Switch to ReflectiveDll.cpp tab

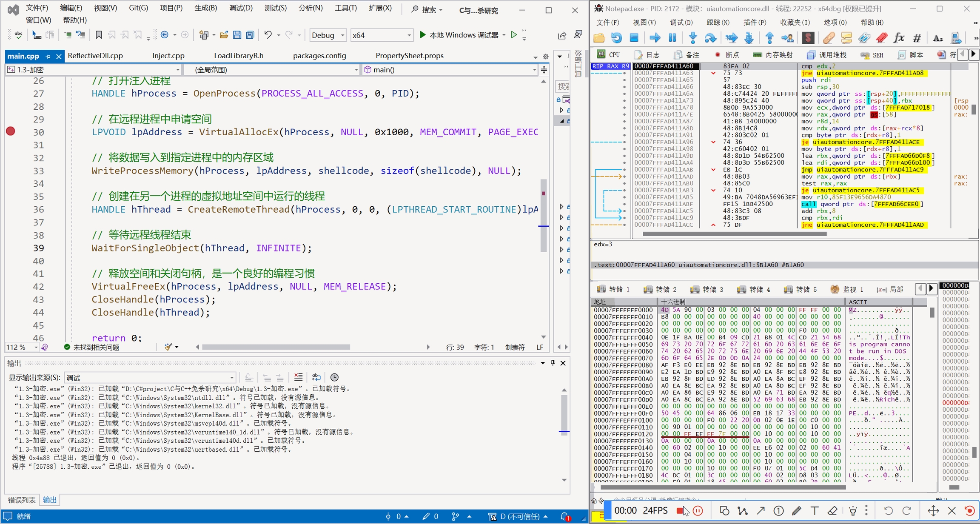tap(95, 56)
